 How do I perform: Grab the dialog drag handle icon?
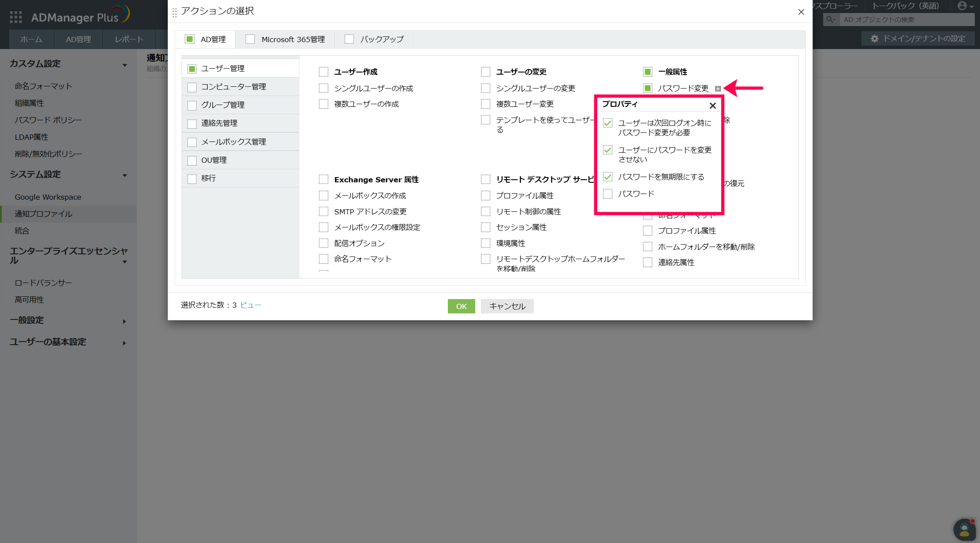click(x=175, y=12)
